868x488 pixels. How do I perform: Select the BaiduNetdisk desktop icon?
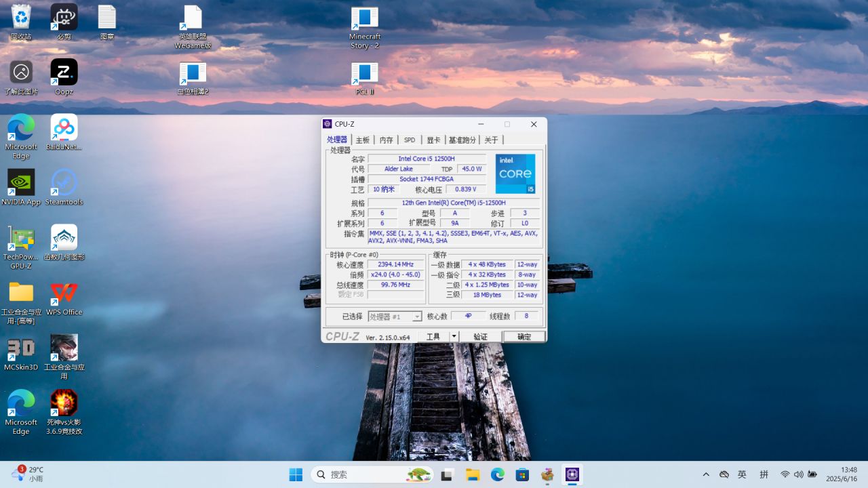[x=64, y=128]
